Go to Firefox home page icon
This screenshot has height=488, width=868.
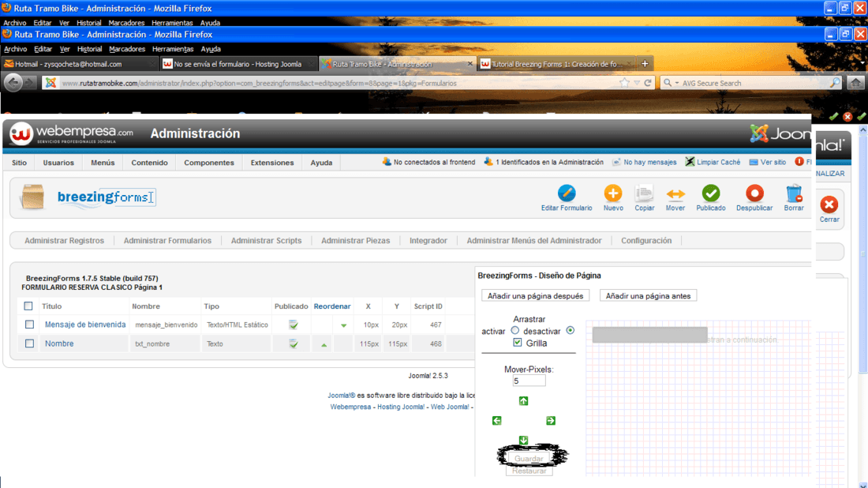pos(855,83)
